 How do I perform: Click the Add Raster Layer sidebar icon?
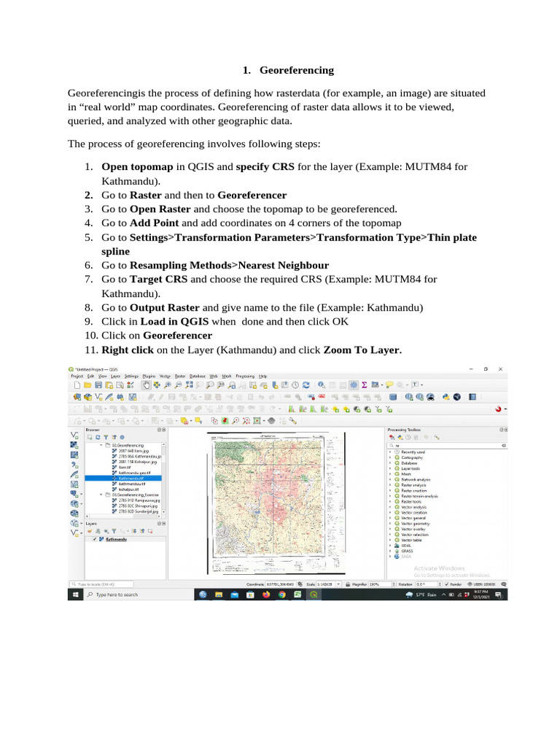pyautogui.click(x=74, y=445)
